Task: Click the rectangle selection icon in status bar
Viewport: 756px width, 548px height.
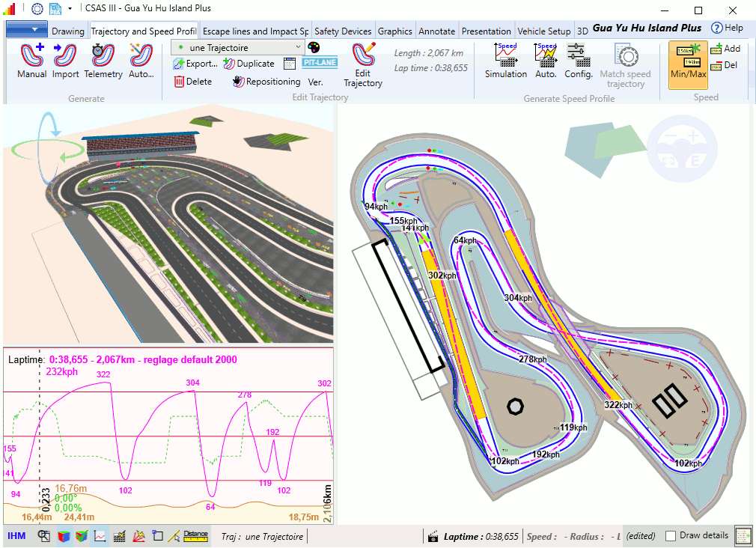Action: (x=157, y=536)
